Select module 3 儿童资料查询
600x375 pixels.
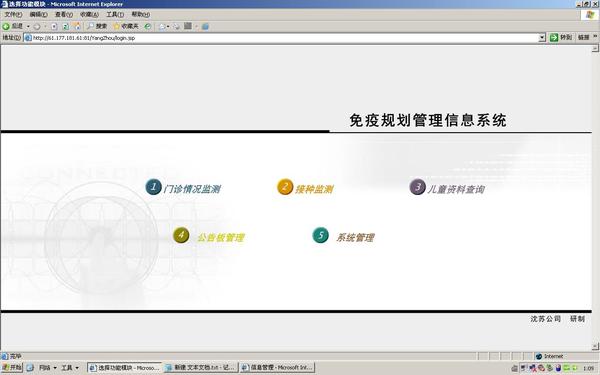point(447,188)
